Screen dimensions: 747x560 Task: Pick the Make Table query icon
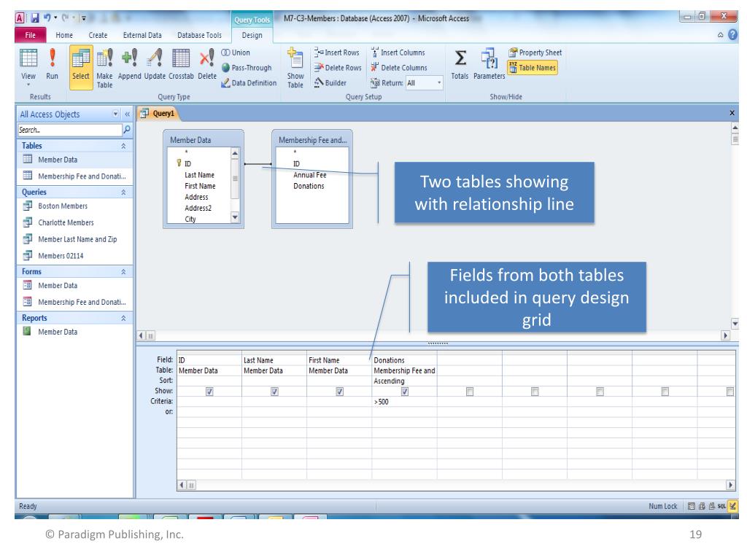pos(104,68)
